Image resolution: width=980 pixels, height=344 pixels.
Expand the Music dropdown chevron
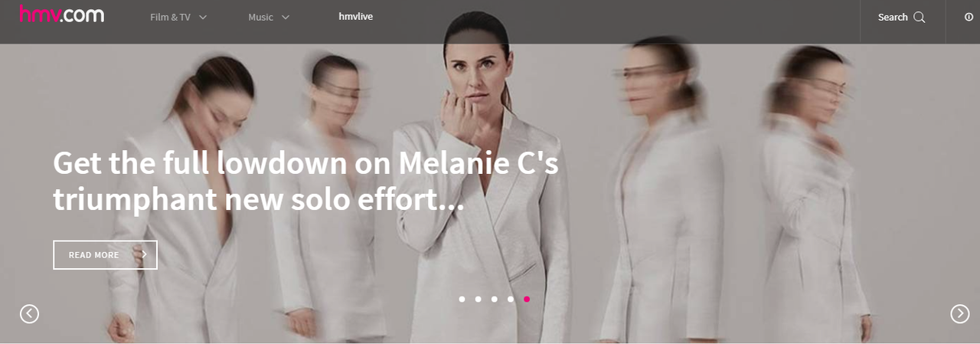pyautogui.click(x=286, y=18)
